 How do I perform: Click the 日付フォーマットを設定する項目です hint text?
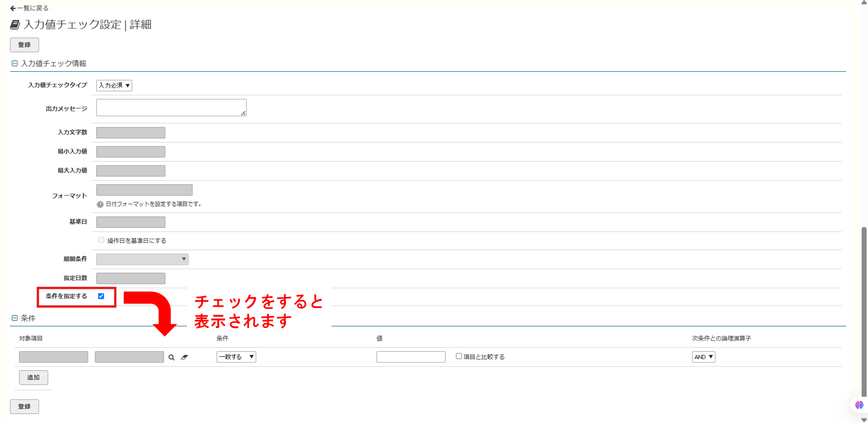point(154,204)
